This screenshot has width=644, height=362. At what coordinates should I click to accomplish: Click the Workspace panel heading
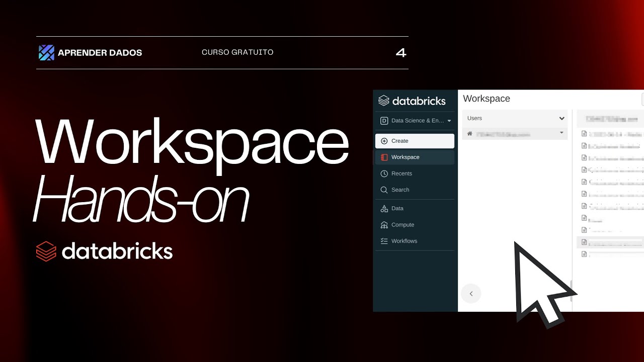pyautogui.click(x=487, y=99)
